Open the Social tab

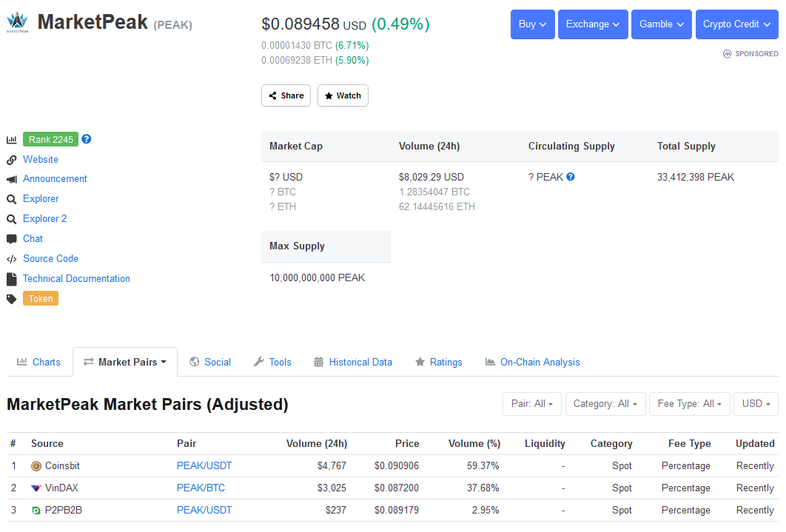(x=210, y=362)
